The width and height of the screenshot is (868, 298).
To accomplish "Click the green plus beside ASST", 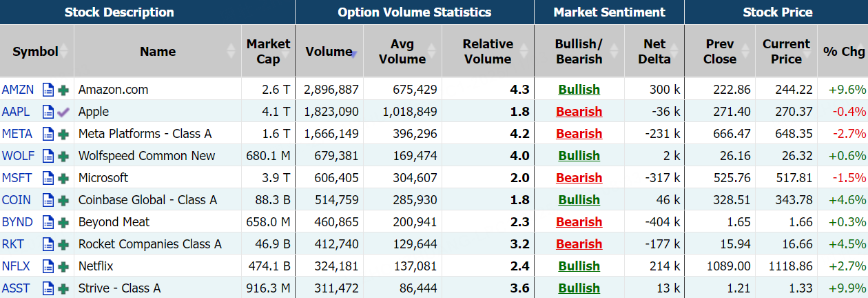I will point(63,288).
